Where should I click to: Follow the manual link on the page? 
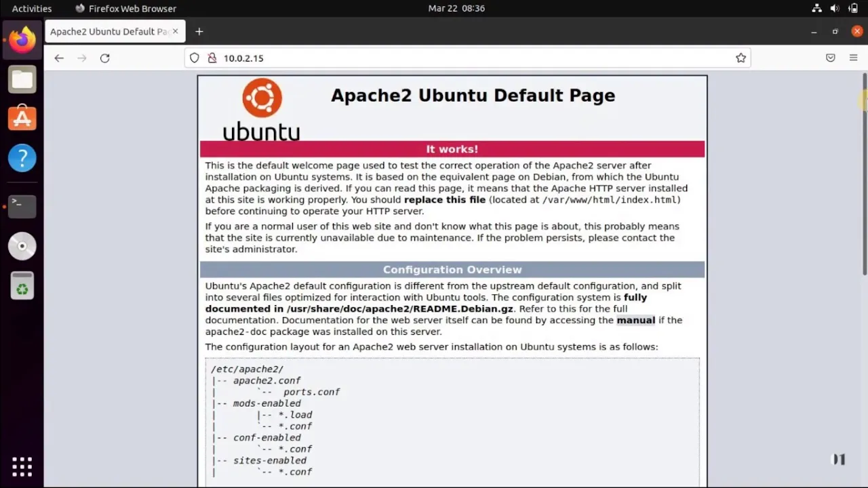(x=635, y=320)
